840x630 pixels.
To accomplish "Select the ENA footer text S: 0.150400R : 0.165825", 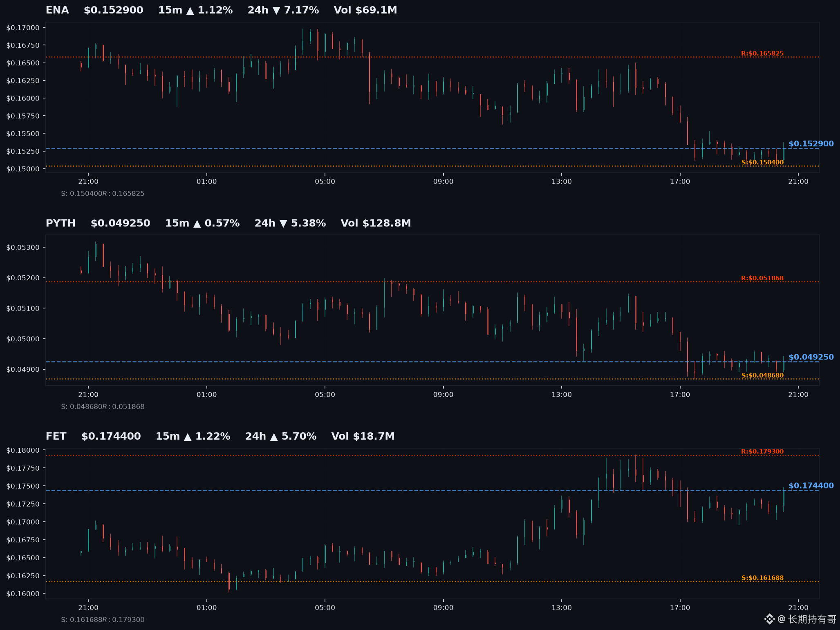I will click(103, 194).
